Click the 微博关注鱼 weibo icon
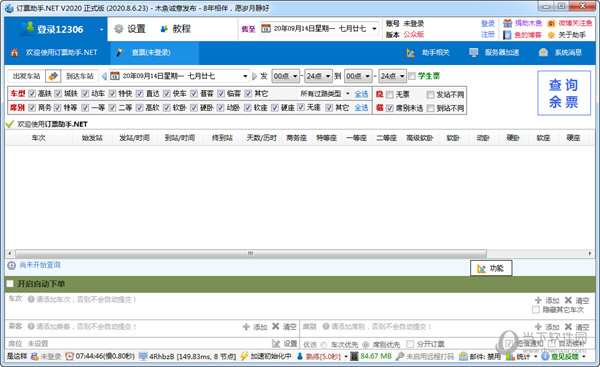This screenshot has height=367, width=600. pyautogui.click(x=551, y=23)
